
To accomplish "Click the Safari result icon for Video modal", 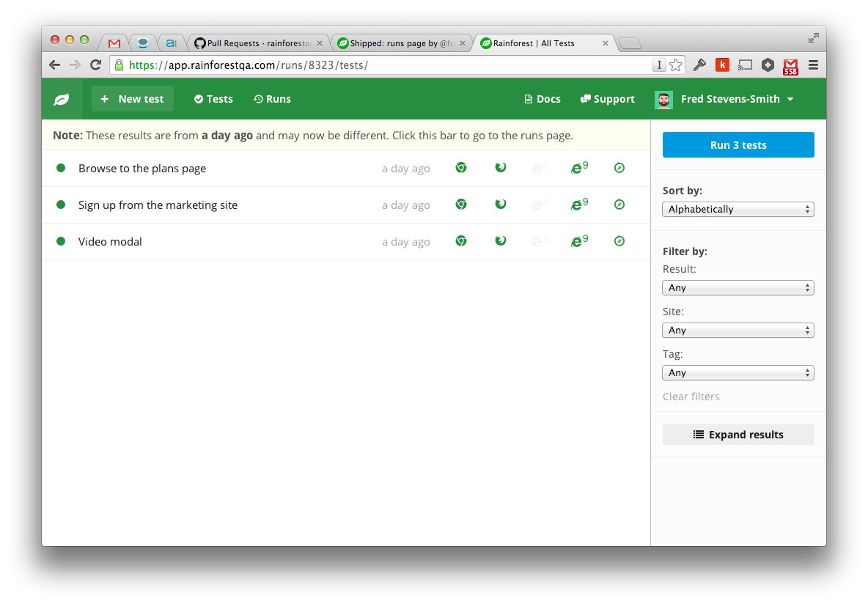I will coord(619,241).
